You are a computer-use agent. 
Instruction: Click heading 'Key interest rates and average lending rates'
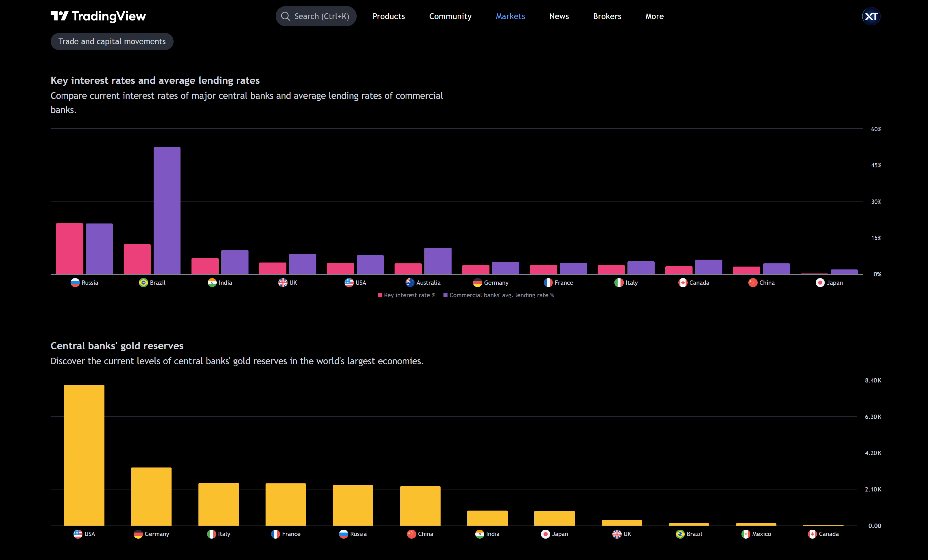pos(155,80)
